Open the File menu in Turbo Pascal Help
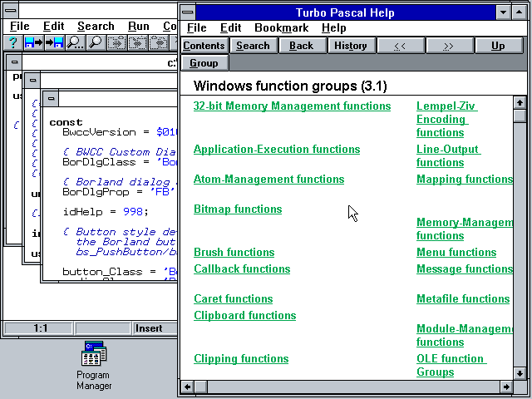532x399 pixels. 197,27
